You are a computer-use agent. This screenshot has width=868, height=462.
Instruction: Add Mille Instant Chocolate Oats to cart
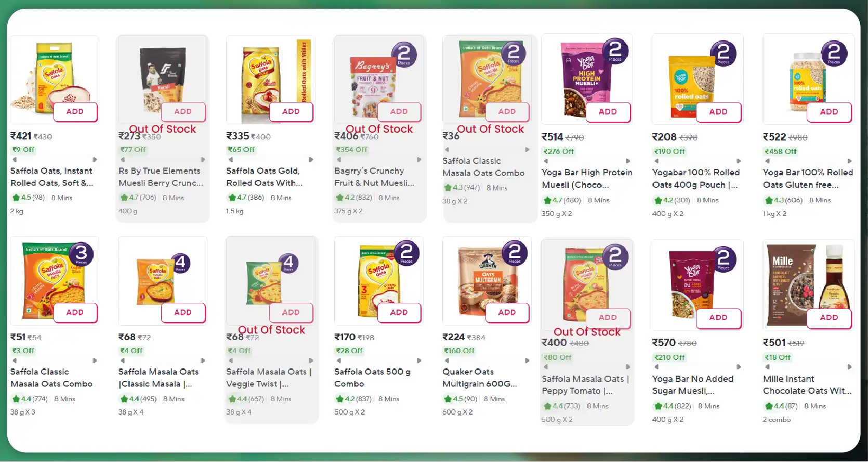point(828,318)
